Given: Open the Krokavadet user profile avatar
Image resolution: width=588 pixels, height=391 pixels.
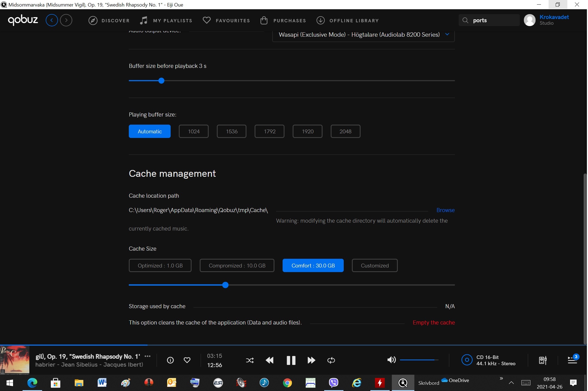Looking at the screenshot, I should coord(530,20).
